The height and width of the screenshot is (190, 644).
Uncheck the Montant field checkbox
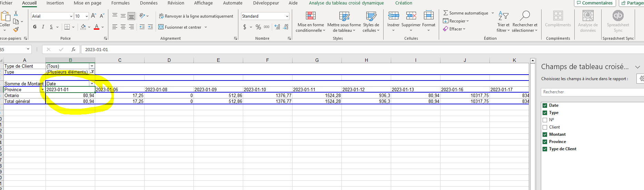tap(545, 134)
